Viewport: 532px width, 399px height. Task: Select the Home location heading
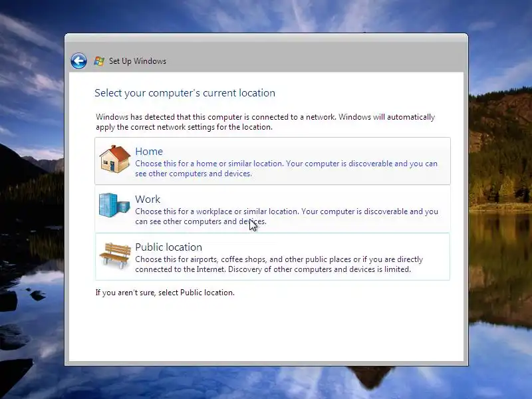(149, 152)
